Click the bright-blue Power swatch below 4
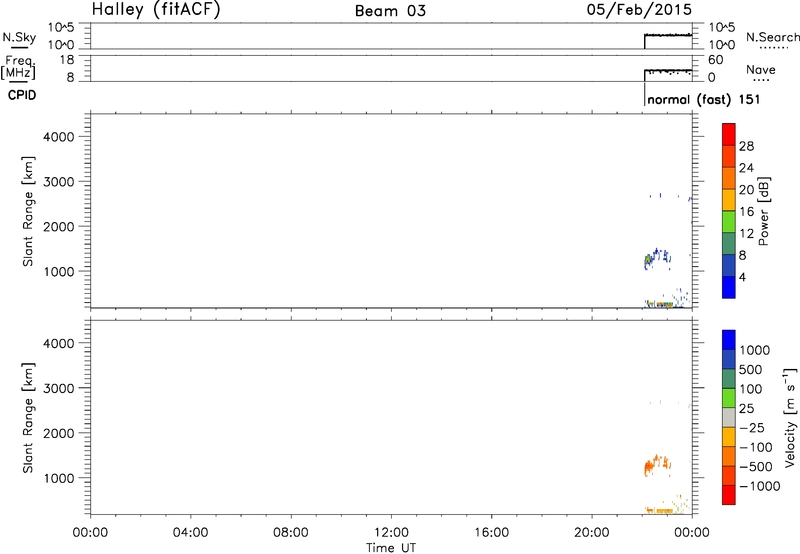The height and width of the screenshot is (554, 800). [x=729, y=287]
